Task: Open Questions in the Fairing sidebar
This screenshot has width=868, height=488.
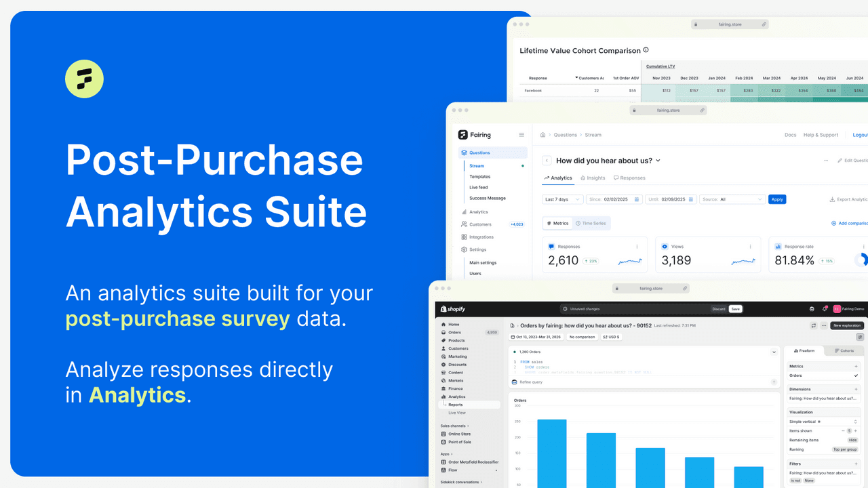Action: [x=493, y=152]
